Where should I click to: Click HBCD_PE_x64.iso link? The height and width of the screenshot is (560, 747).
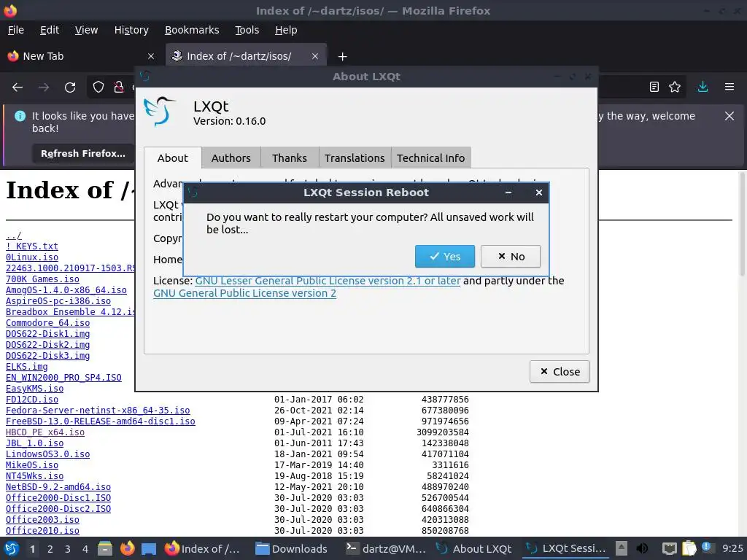point(45,432)
